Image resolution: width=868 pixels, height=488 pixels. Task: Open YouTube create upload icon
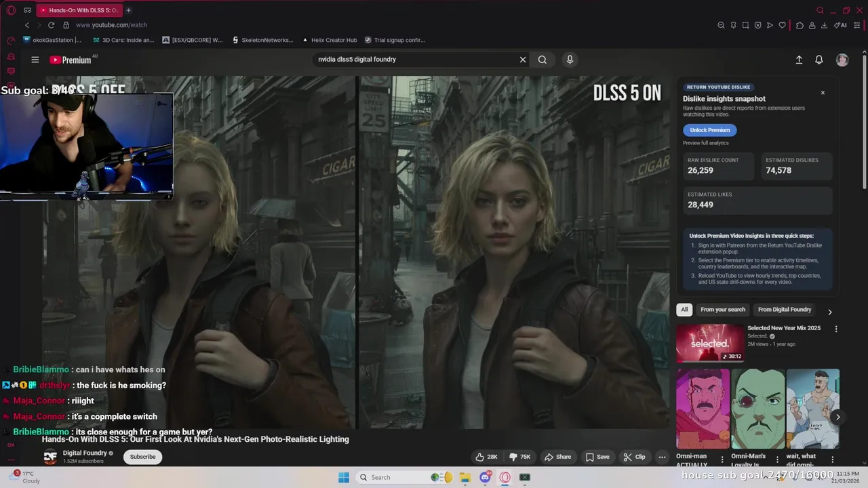point(799,60)
